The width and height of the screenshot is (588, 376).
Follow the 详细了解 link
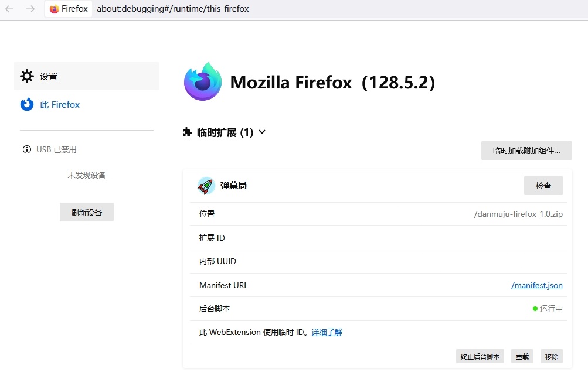pyautogui.click(x=327, y=332)
